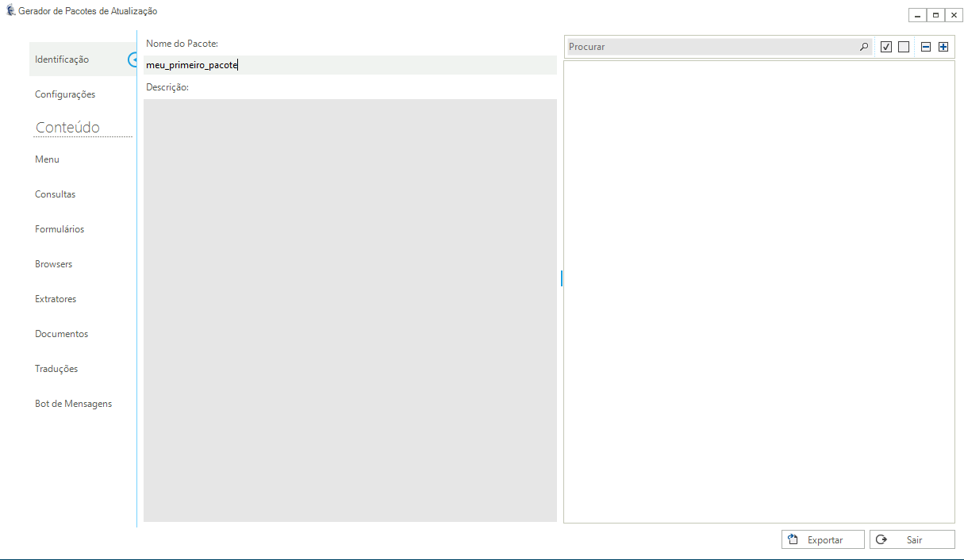The height and width of the screenshot is (560, 964).
Task: Show the Traduções section
Action: [56, 369]
